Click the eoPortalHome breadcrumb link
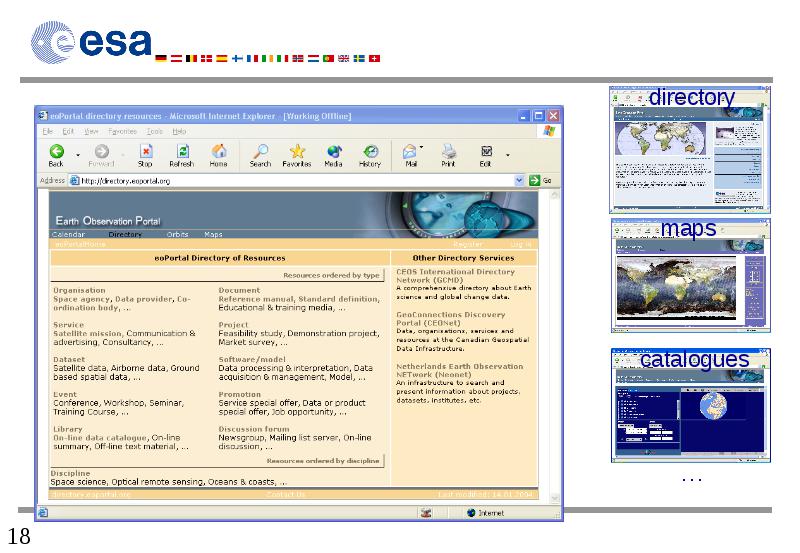 pos(80,244)
